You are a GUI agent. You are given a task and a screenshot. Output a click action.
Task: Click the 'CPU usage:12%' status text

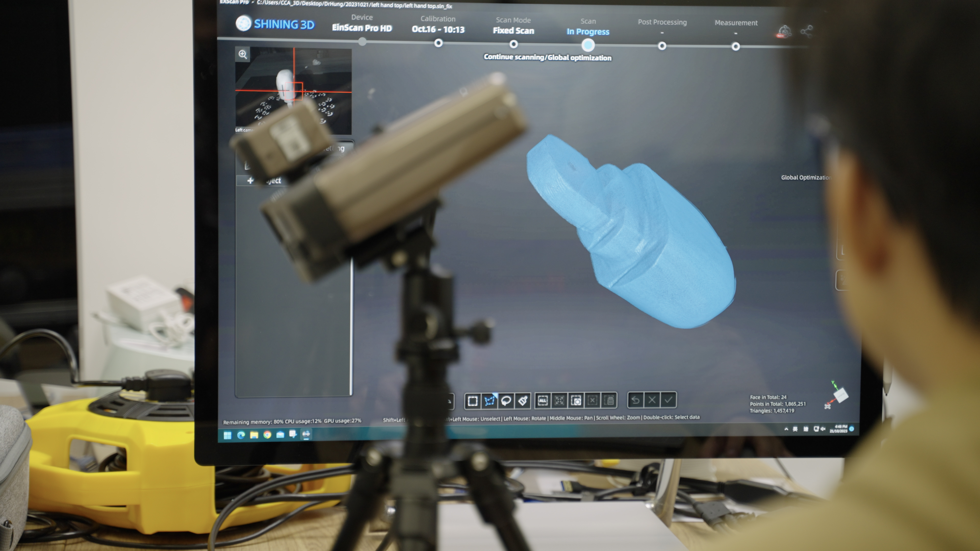click(x=303, y=421)
